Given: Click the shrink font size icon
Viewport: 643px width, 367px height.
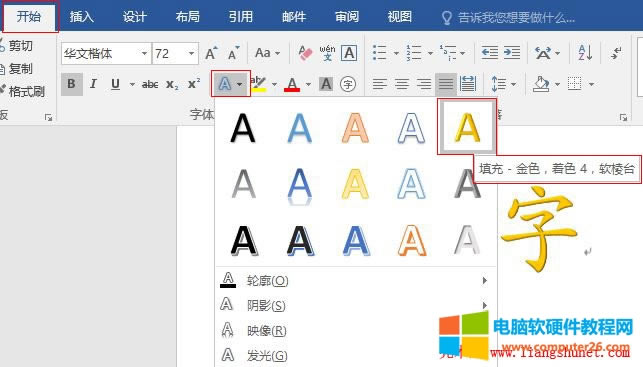Looking at the screenshot, I should (x=233, y=53).
